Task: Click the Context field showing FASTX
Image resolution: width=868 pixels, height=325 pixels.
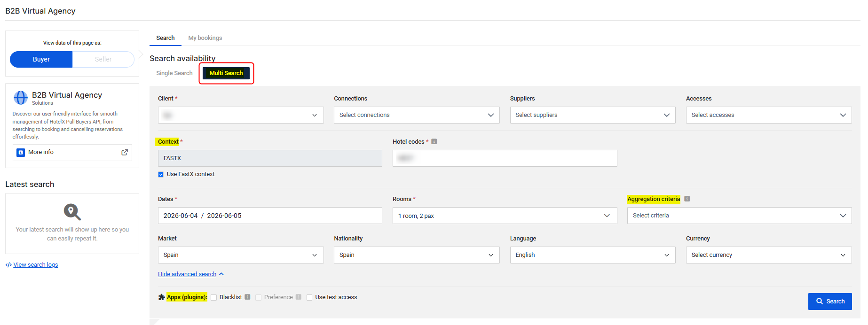Action: 270,158
